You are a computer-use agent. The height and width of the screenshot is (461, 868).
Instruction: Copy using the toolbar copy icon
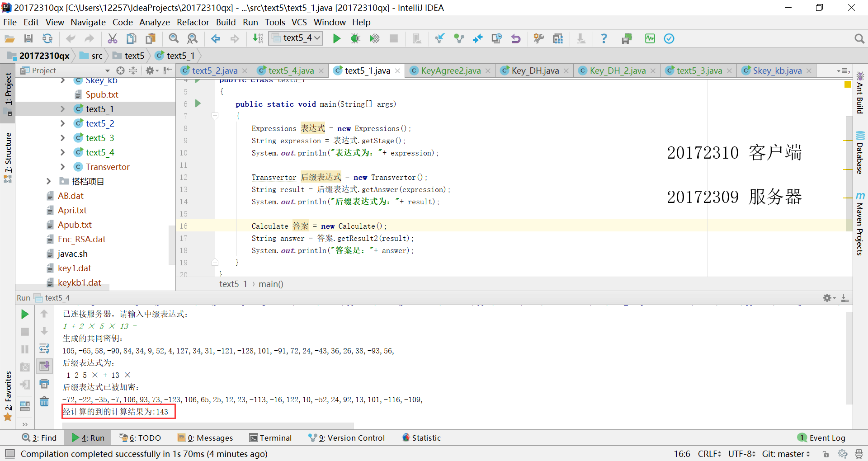point(132,39)
